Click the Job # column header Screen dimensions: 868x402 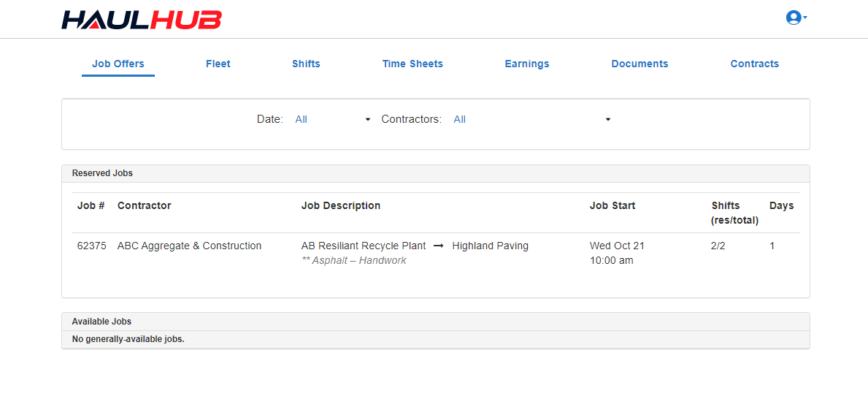(91, 205)
